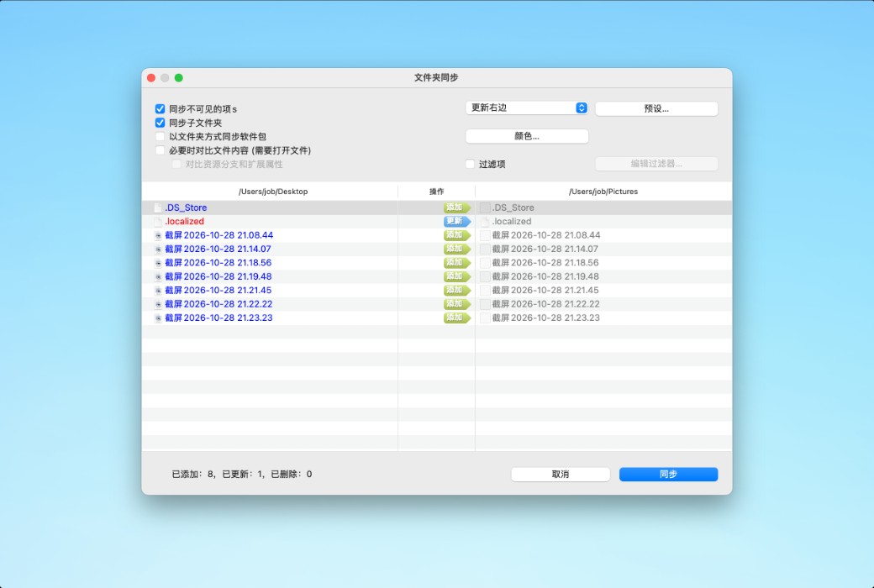Uncheck 同步子文件夹 checkbox
874x588 pixels.
pyautogui.click(x=160, y=123)
